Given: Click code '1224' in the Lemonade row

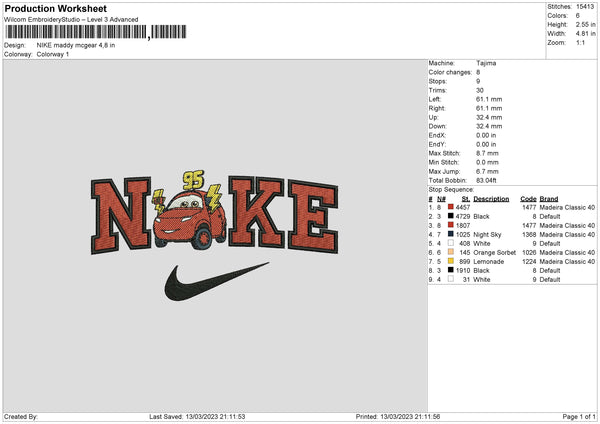Looking at the screenshot, I should pyautogui.click(x=529, y=262).
